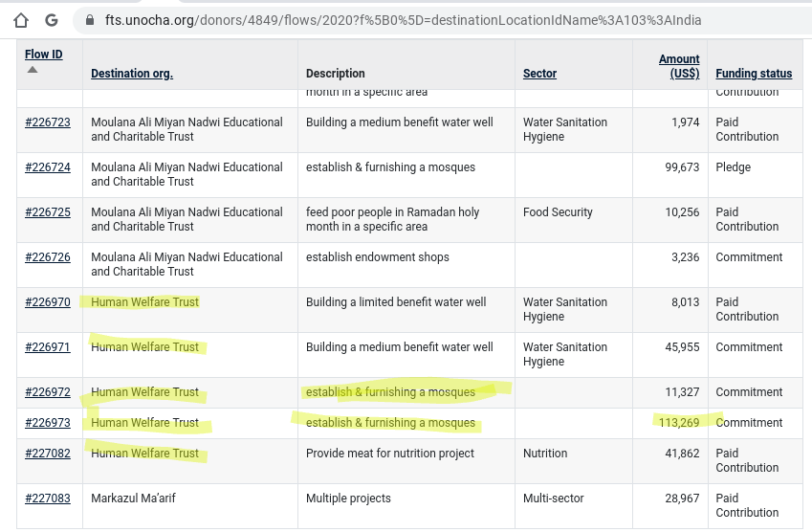This screenshot has height=532, width=812.
Task: Click Human Welfare Trust in row #227082
Action: pos(144,454)
